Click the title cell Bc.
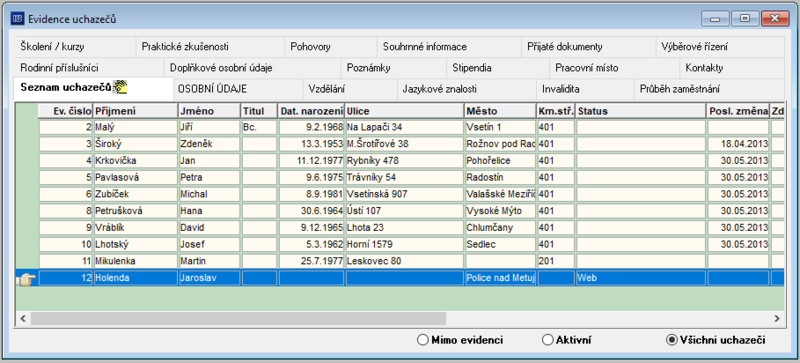This screenshot has height=363, width=800. coord(259,127)
